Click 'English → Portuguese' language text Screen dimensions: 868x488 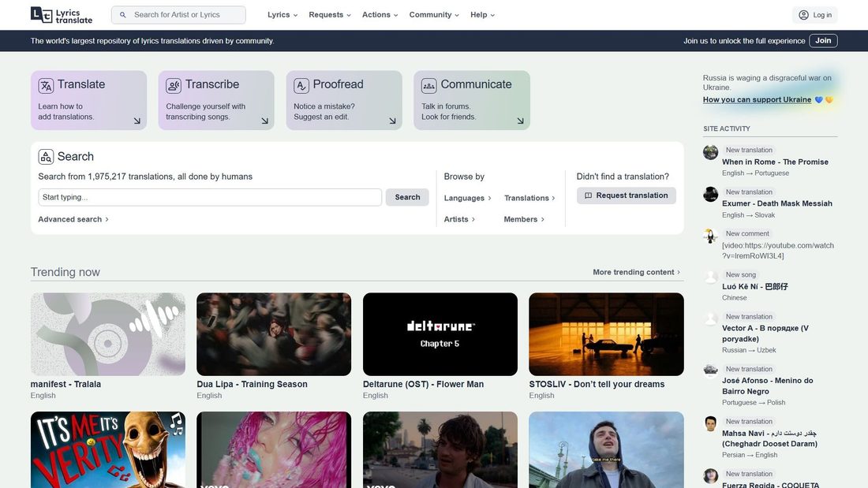point(755,173)
